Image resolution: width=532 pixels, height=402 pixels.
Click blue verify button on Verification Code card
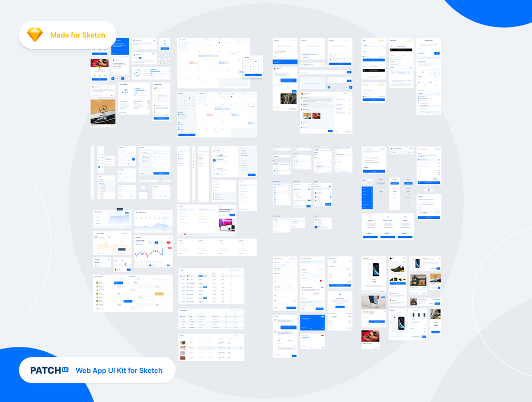click(x=437, y=53)
